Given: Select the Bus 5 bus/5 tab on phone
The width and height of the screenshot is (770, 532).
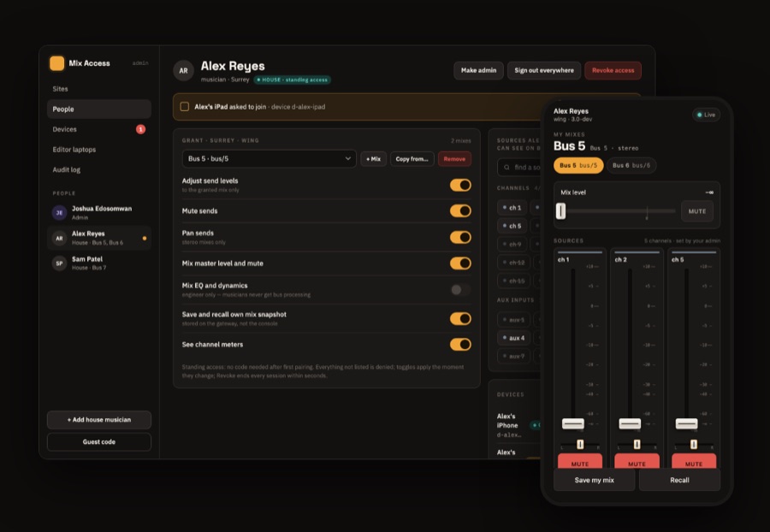Looking at the screenshot, I should (x=578, y=165).
